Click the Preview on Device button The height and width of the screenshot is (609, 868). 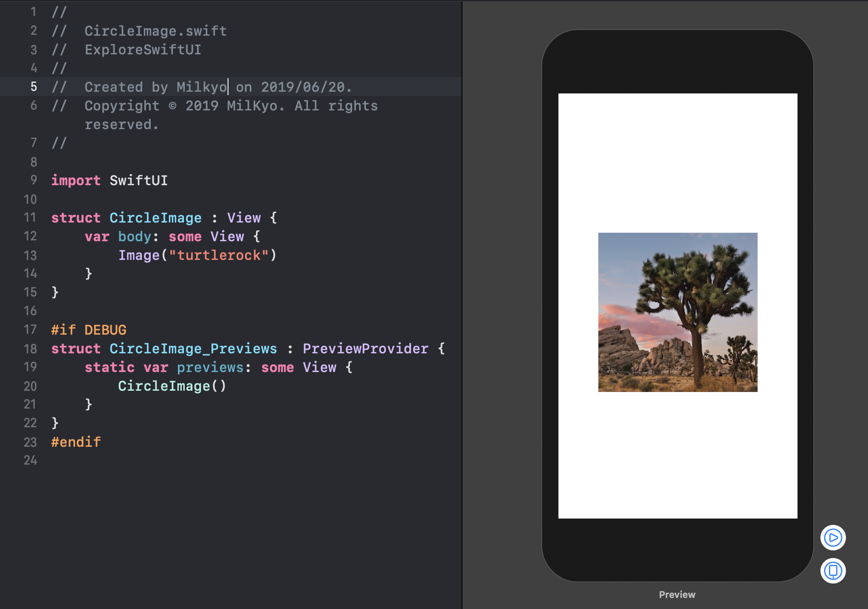pos(833,570)
